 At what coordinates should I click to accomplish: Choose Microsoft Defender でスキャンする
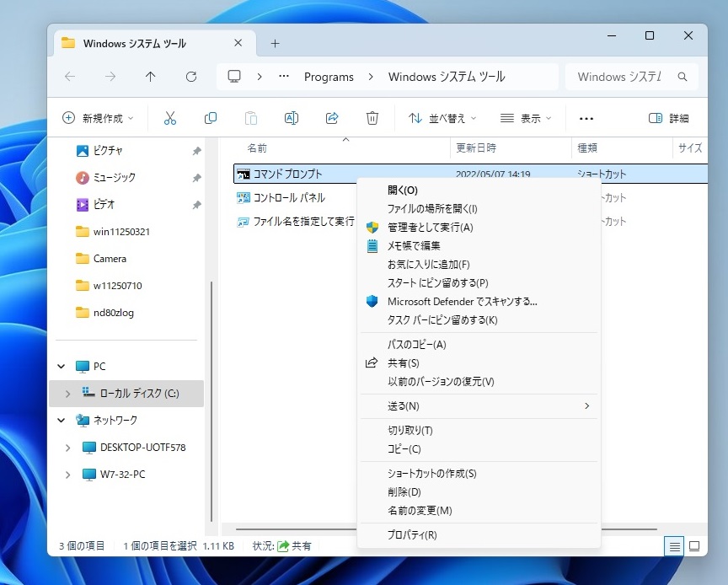coord(479,302)
